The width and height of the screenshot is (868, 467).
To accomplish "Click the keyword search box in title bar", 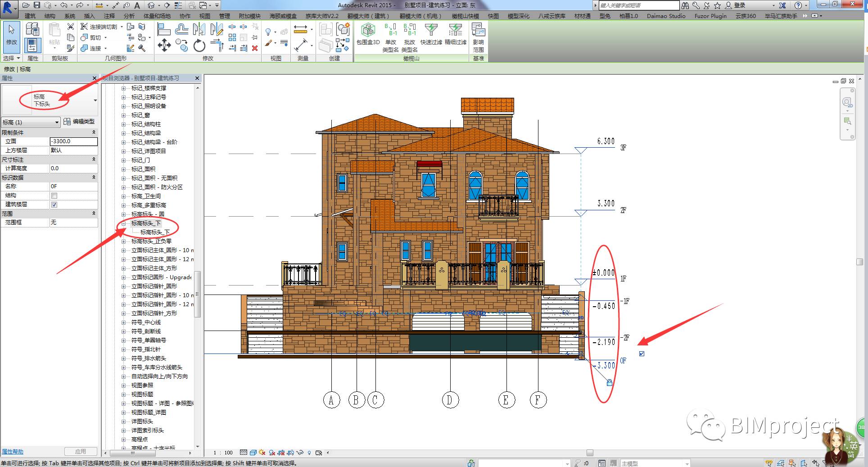I will coord(639,5).
